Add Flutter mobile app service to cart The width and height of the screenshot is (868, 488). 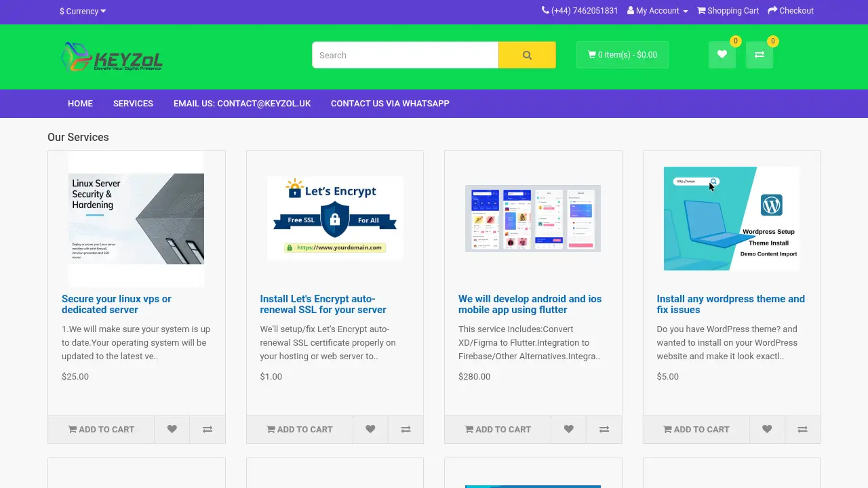[498, 429]
